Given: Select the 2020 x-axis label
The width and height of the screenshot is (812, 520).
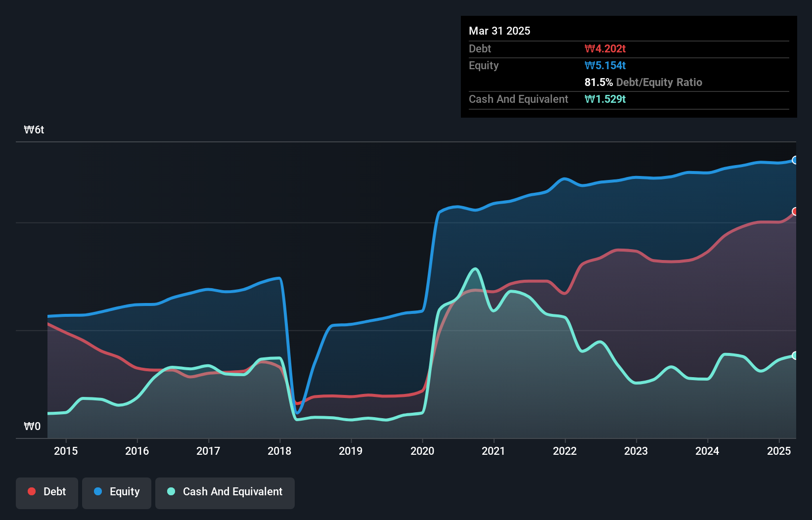Looking at the screenshot, I should point(422,451).
